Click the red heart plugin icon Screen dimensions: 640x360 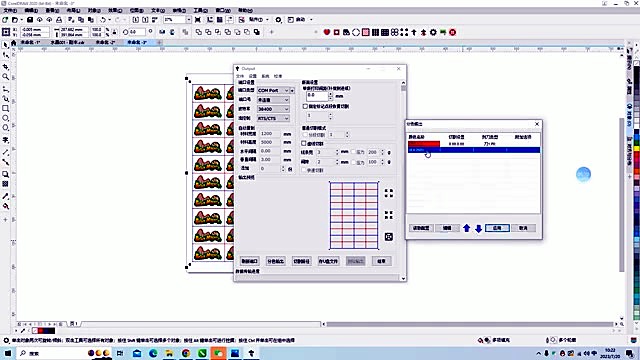click(327, 32)
